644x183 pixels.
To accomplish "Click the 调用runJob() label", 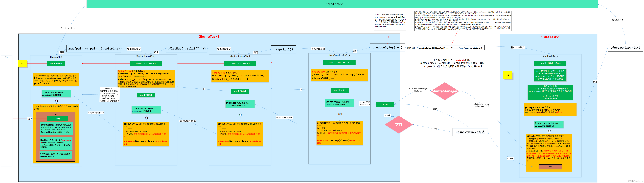I will [618, 20].
